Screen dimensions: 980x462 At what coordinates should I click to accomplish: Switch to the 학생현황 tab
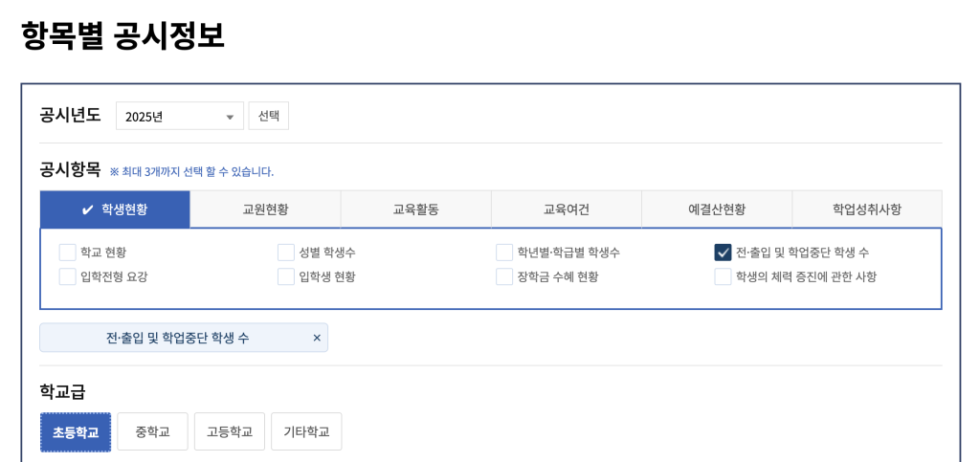click(115, 209)
